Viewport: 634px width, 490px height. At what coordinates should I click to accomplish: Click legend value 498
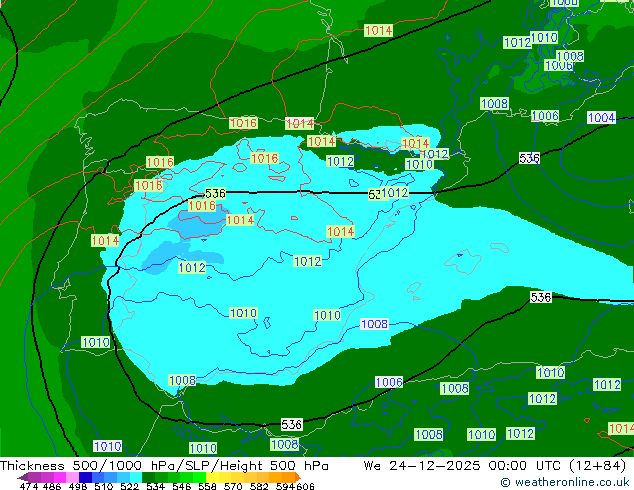click(x=78, y=486)
